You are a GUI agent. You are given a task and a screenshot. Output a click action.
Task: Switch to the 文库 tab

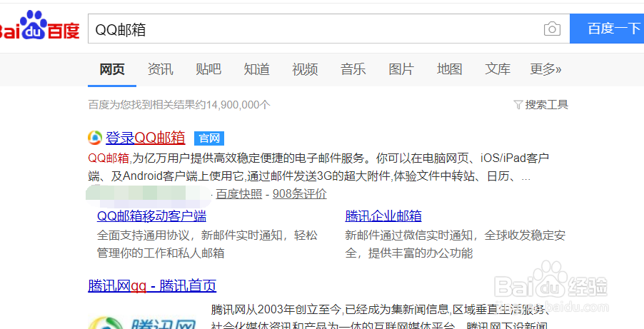pos(498,69)
